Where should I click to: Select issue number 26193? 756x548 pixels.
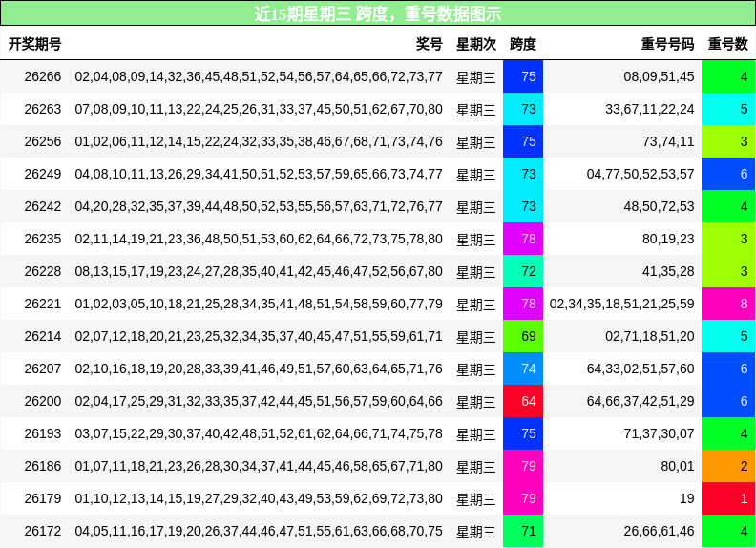coord(43,433)
